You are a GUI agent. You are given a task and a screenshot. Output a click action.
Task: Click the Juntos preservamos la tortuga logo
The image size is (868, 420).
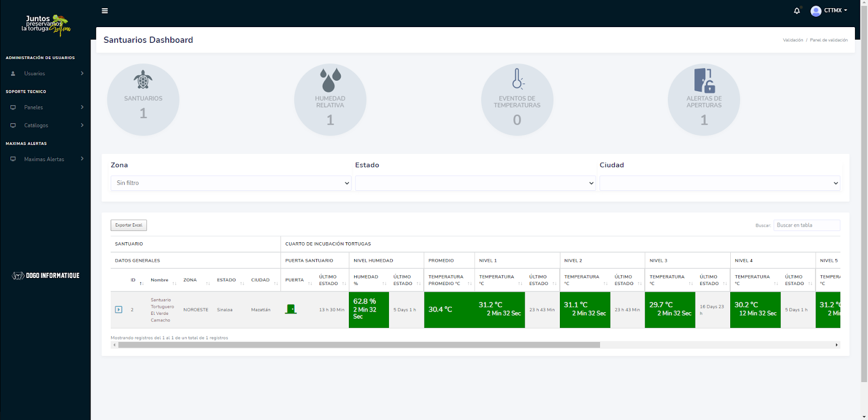coord(46,24)
